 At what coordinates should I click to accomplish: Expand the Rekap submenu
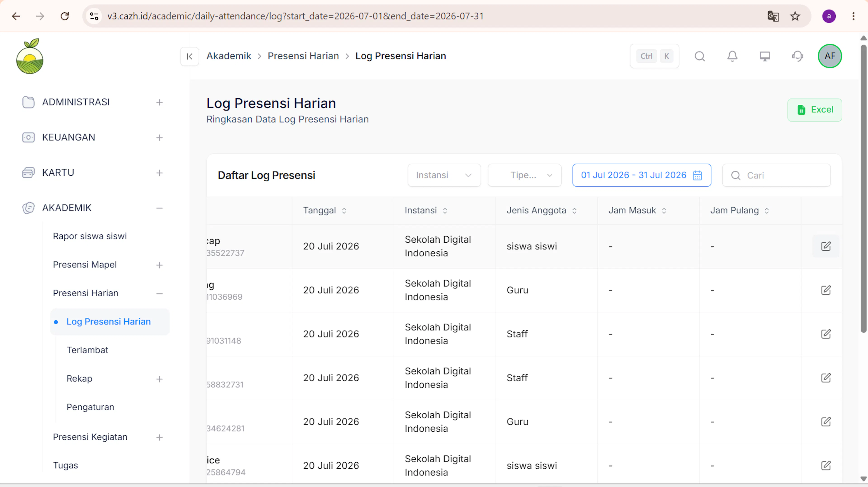coord(159,379)
